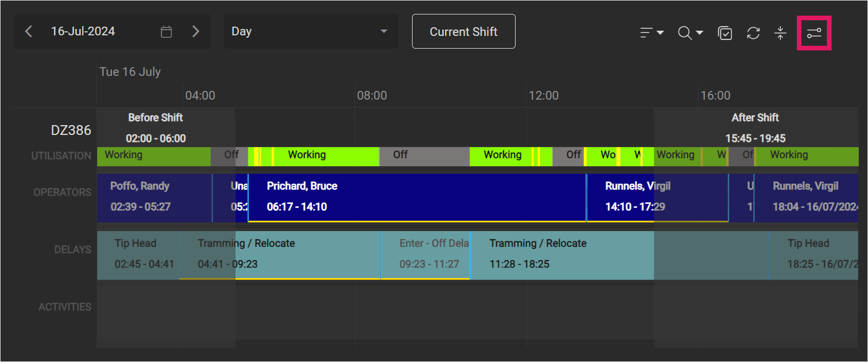
Task: Open the calendar date picker
Action: (x=166, y=32)
